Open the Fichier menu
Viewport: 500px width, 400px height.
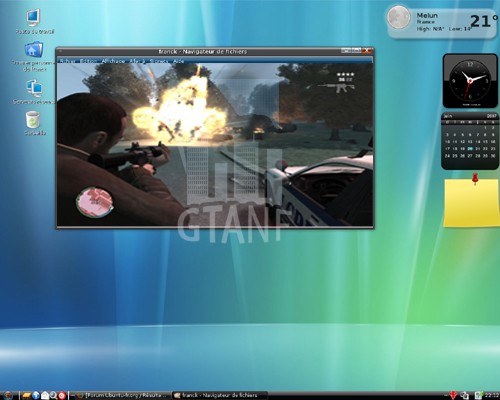(x=67, y=61)
